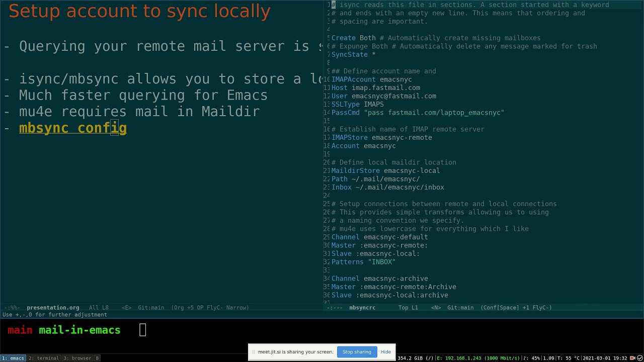Click Git:main in mbsyncrc modeline
644x362 pixels.
coord(460,308)
